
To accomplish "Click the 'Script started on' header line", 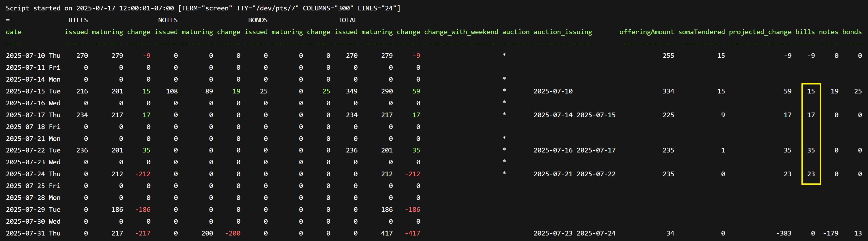I will (203, 8).
